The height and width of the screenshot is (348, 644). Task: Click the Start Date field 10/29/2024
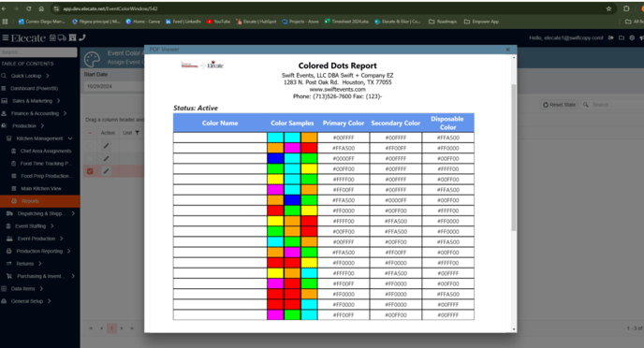(113, 86)
